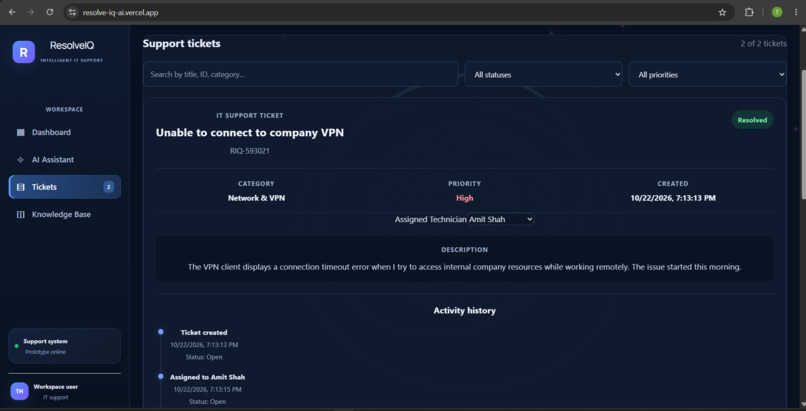Click the Assigned to Amit Shah timeline marker
Image resolution: width=806 pixels, height=411 pixels.
pyautogui.click(x=161, y=376)
